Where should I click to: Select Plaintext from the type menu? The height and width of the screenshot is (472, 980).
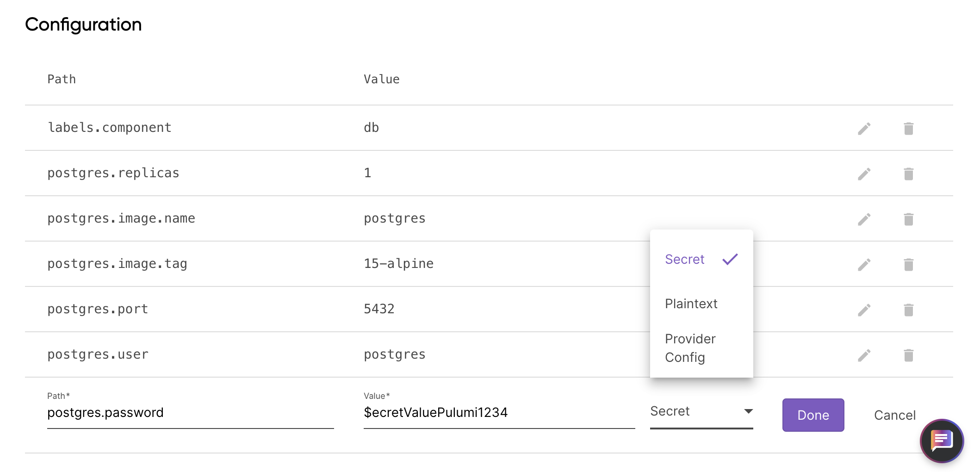[701, 304]
